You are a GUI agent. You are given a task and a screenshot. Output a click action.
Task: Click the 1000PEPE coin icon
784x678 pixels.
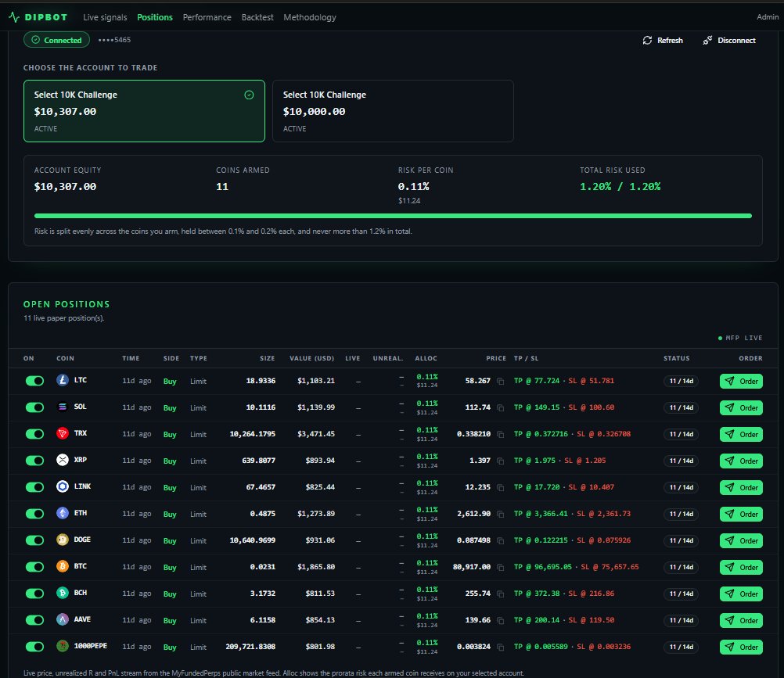(63, 646)
